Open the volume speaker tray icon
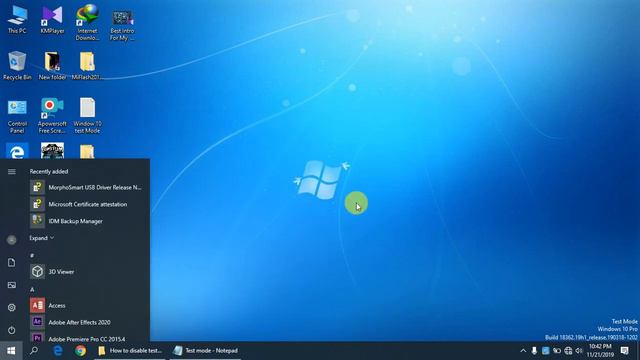640x360 pixels. [579, 351]
